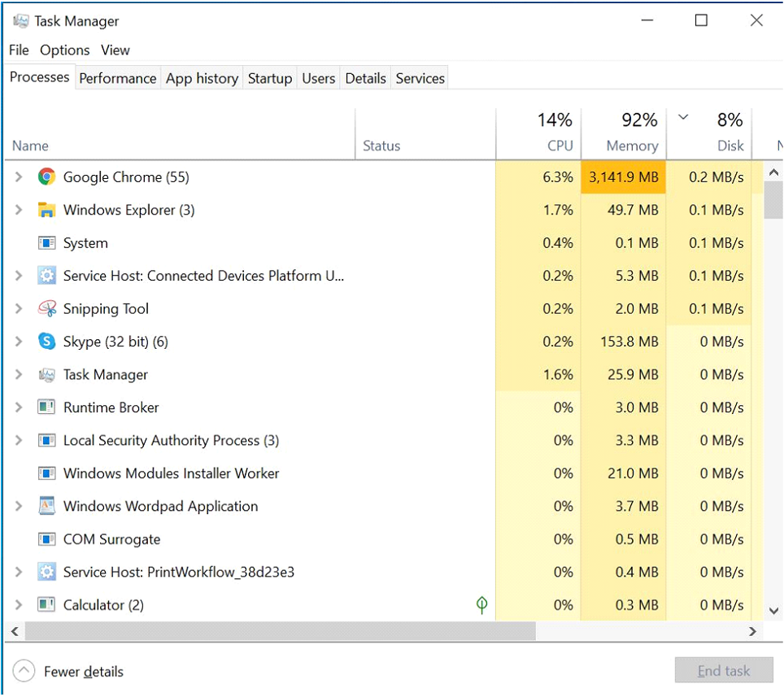Click the horizontal scrollbar right arrow

tap(752, 631)
